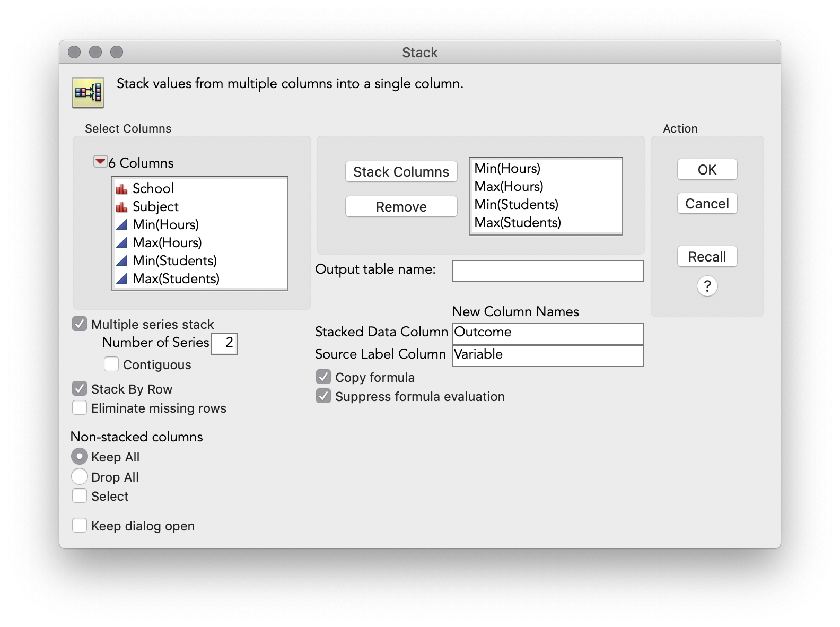Enable Eliminate missing rows

pyautogui.click(x=80, y=408)
